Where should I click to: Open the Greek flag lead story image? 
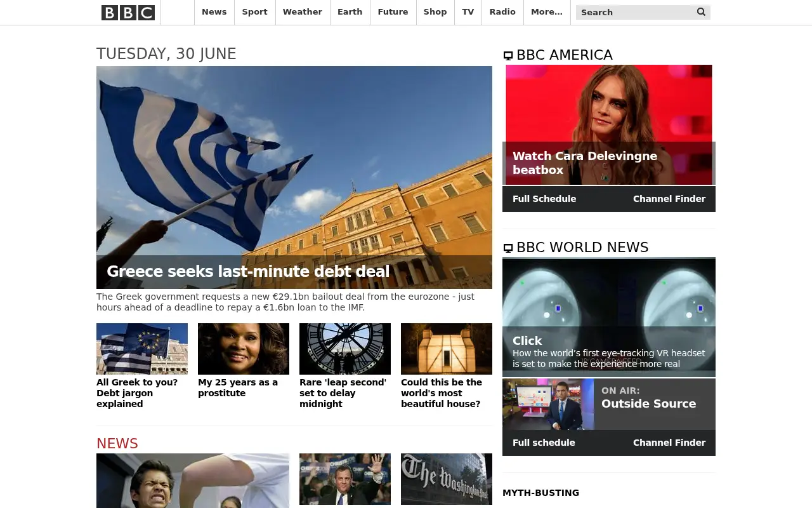point(294,177)
